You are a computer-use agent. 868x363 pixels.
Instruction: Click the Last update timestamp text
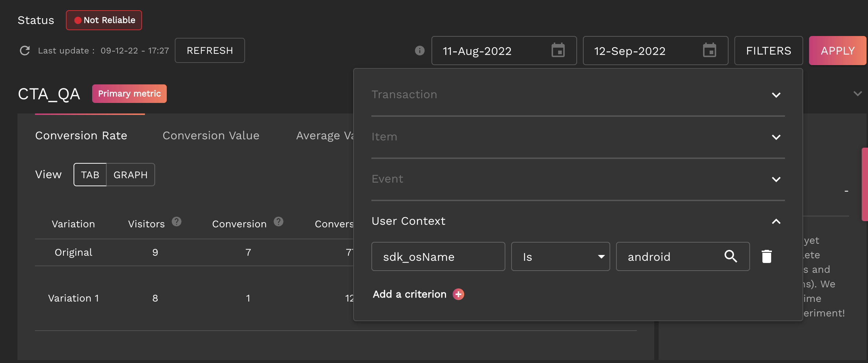click(x=103, y=51)
